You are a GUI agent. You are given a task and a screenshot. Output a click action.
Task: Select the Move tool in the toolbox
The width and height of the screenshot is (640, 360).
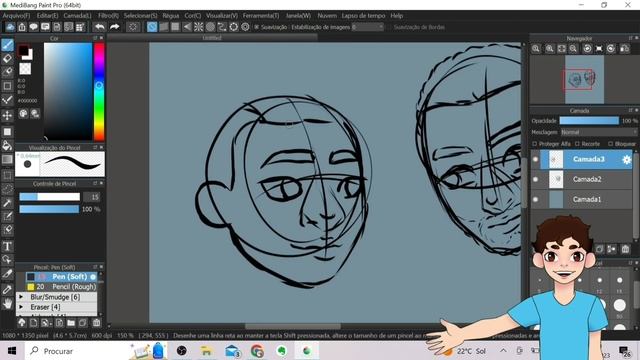pos(7,116)
